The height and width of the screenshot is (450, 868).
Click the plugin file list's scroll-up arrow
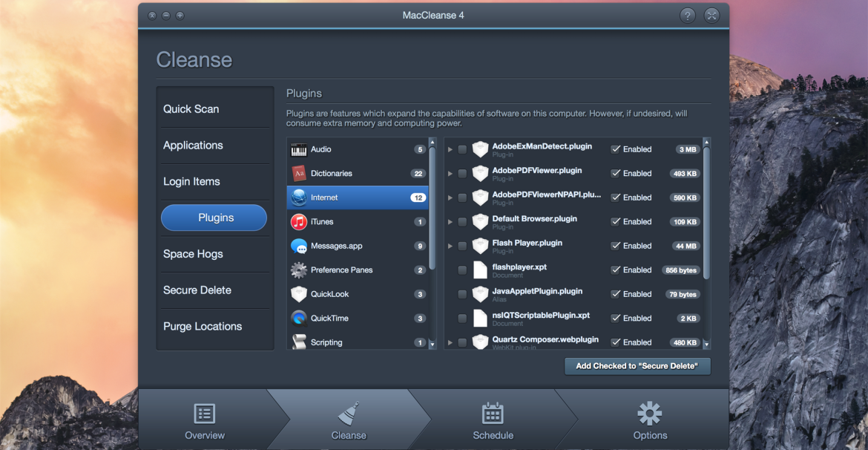[706, 142]
